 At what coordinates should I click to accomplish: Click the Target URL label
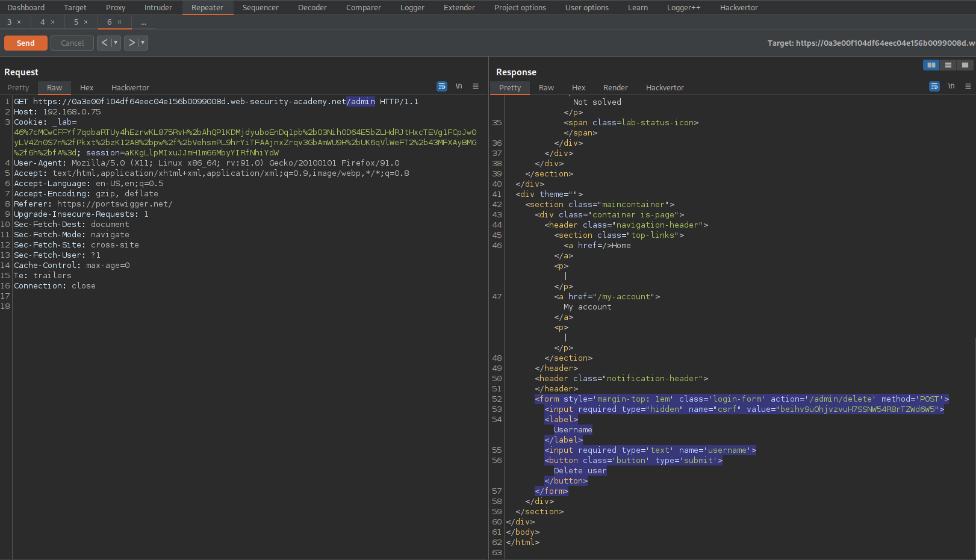tap(871, 43)
